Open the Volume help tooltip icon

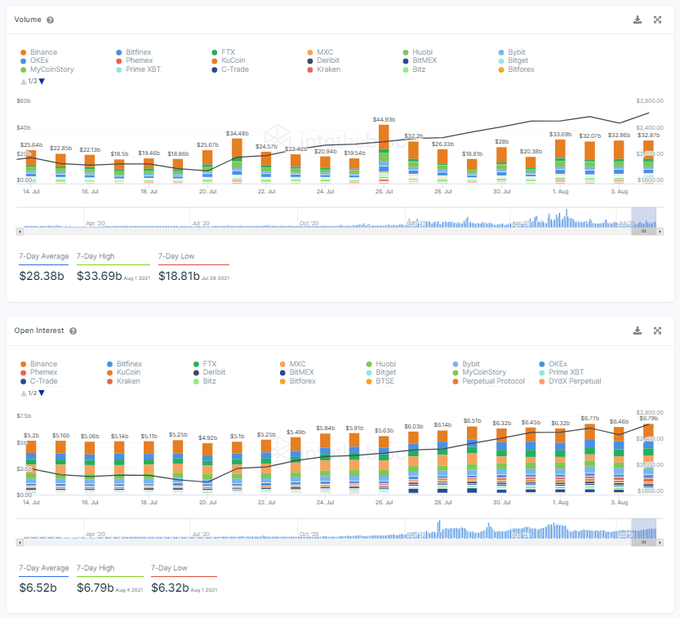tap(50, 20)
